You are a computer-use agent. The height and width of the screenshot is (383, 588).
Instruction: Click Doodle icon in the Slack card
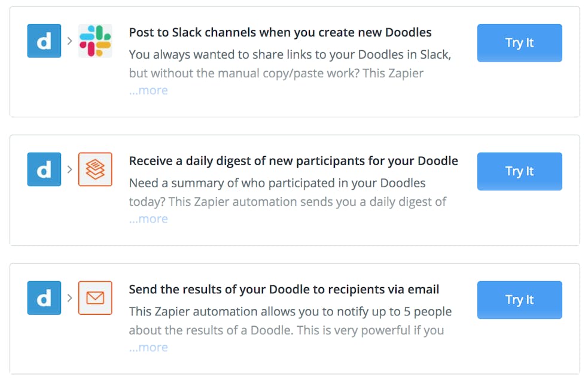tap(44, 41)
